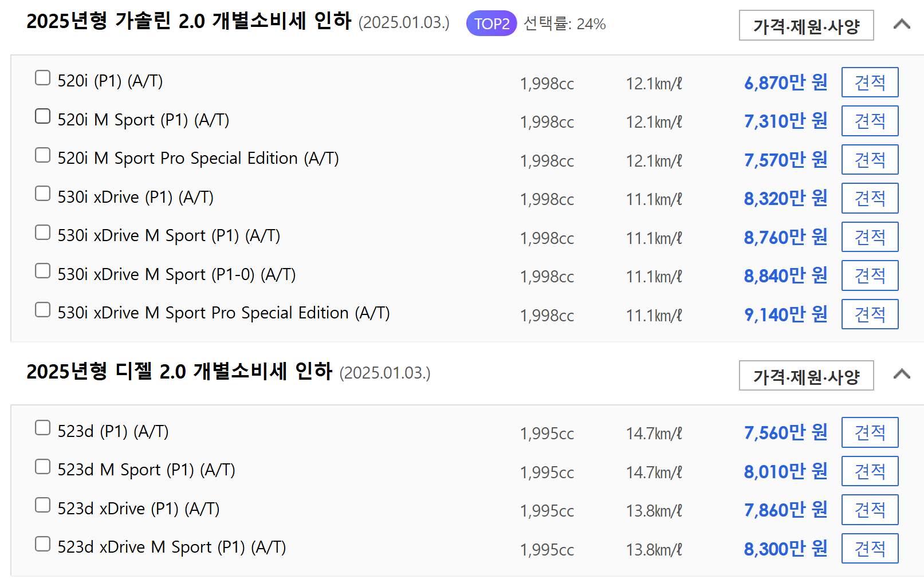Collapse the 디젤 2.0 section chevron
Image resolution: width=924 pixels, height=579 pixels.
(902, 374)
